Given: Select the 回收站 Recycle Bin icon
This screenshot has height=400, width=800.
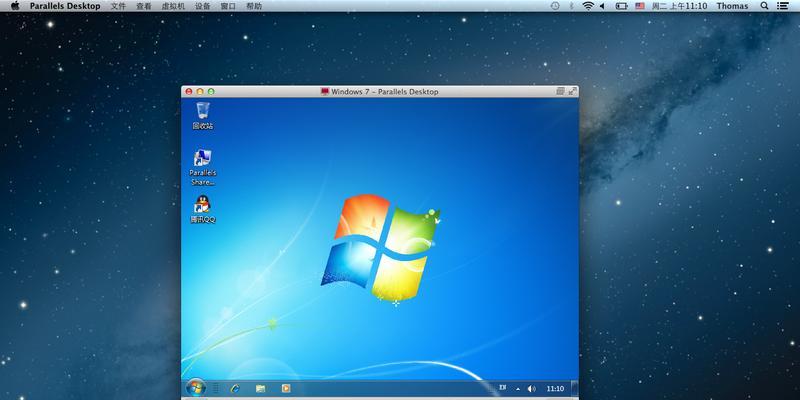Looking at the screenshot, I should click(203, 116).
